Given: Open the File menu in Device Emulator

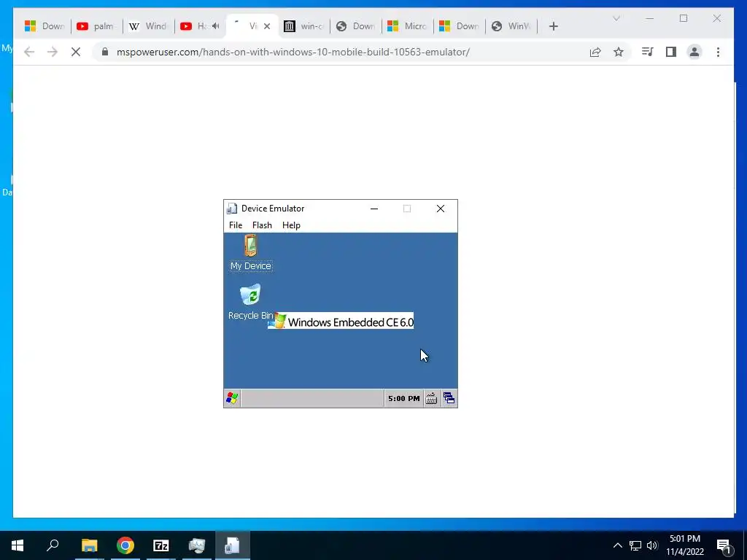Looking at the screenshot, I should (236, 225).
